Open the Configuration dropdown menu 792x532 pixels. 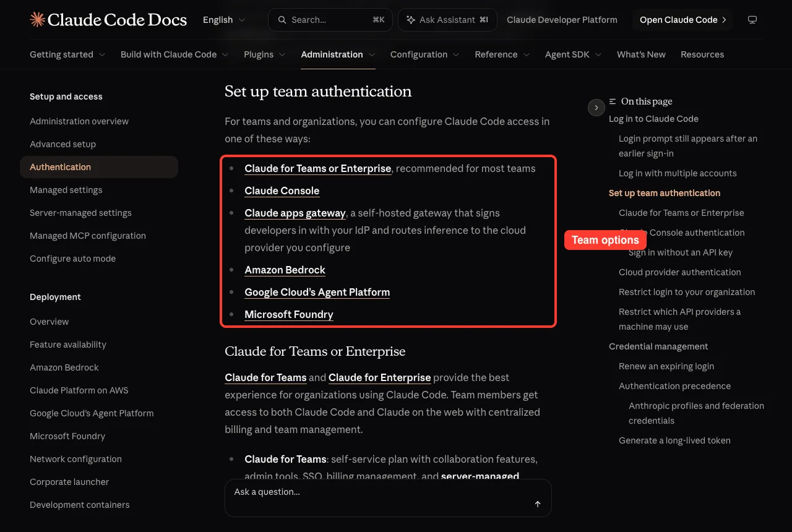(425, 54)
